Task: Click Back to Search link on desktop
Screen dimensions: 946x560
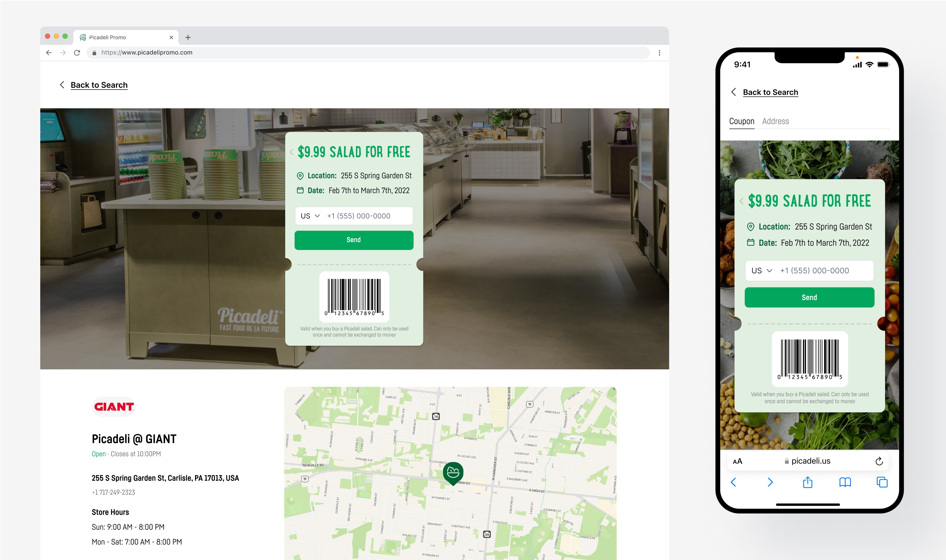Action: [99, 85]
